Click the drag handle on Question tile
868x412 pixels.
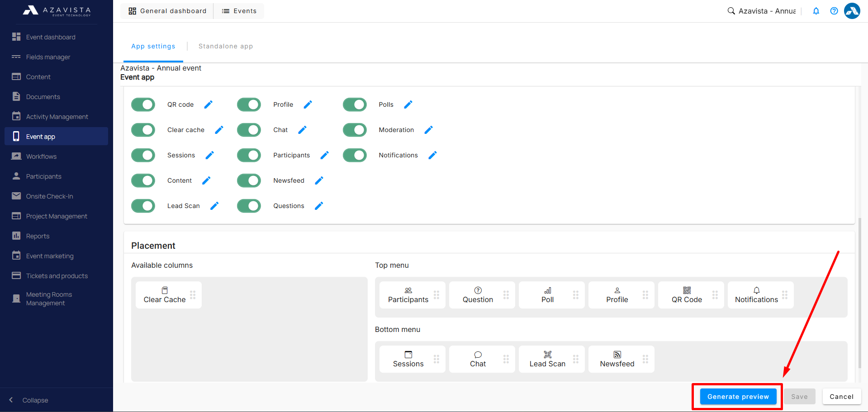506,295
